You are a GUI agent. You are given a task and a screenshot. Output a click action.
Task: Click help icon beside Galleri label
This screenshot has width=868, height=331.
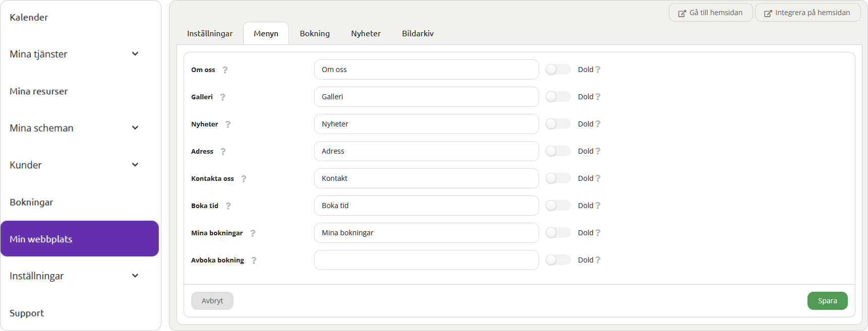[222, 97]
